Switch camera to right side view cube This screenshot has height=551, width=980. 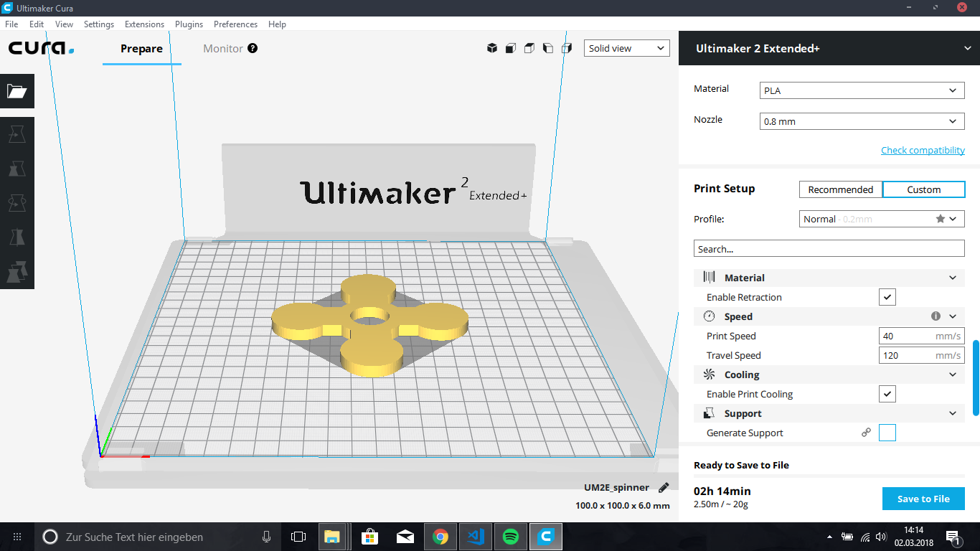tap(567, 48)
